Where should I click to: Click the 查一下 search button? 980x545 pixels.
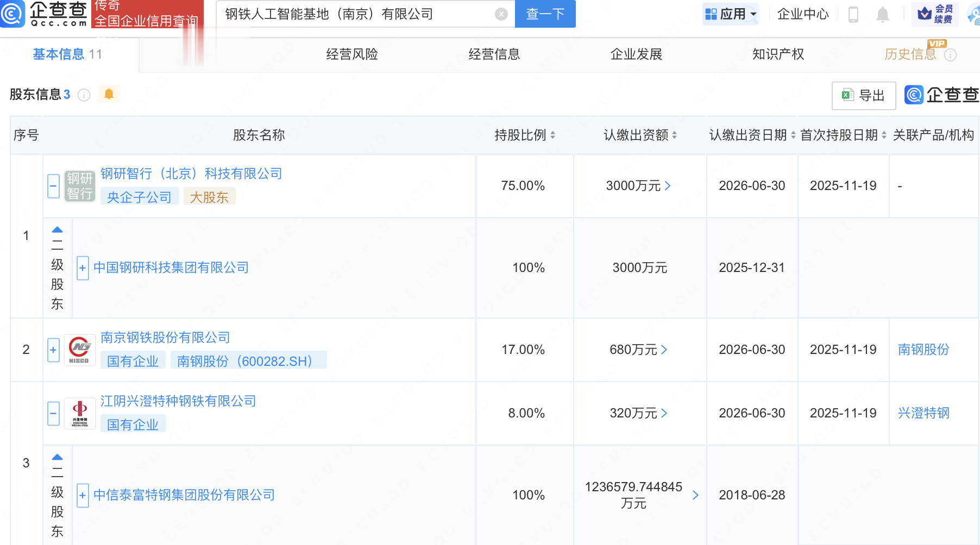pyautogui.click(x=545, y=14)
